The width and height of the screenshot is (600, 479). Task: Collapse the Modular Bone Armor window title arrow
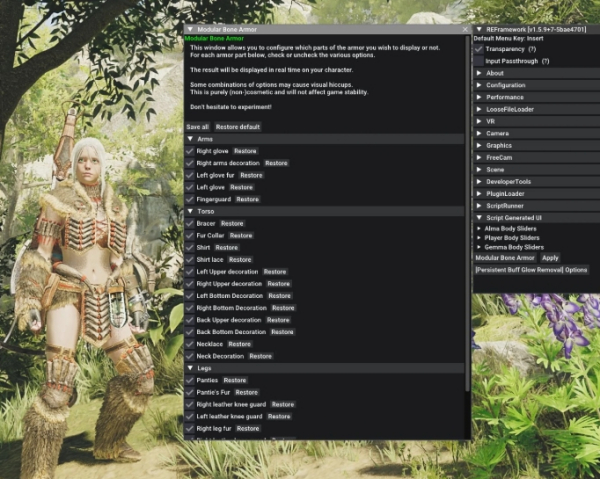point(190,29)
